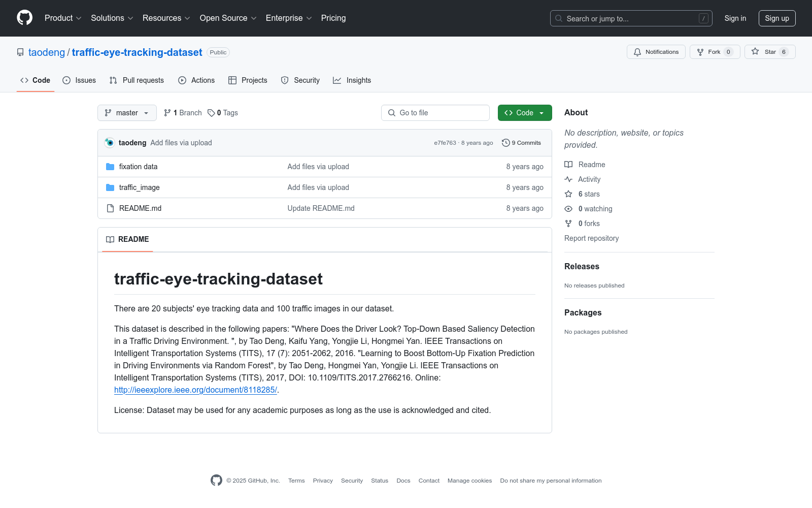Go to the Pricing page
The image size is (812, 508).
(333, 18)
